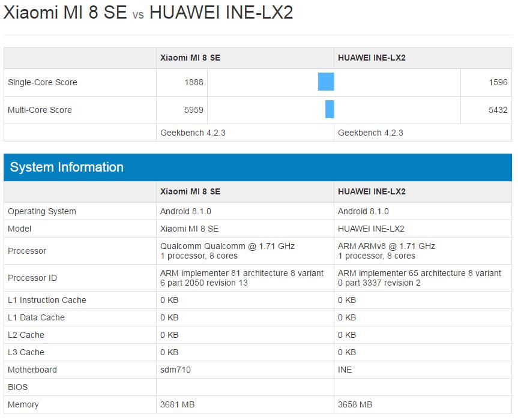
Task: Select the L1 Data Cache row label
Action: click(37, 317)
